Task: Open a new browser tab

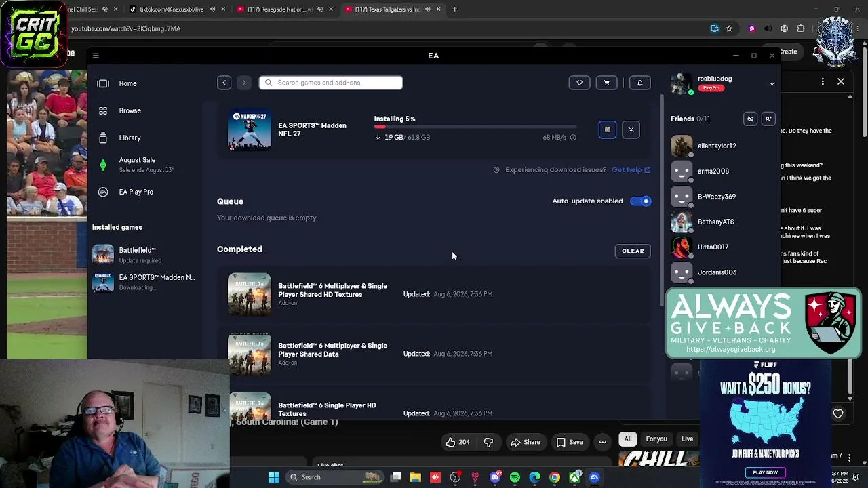Action: coord(454,9)
